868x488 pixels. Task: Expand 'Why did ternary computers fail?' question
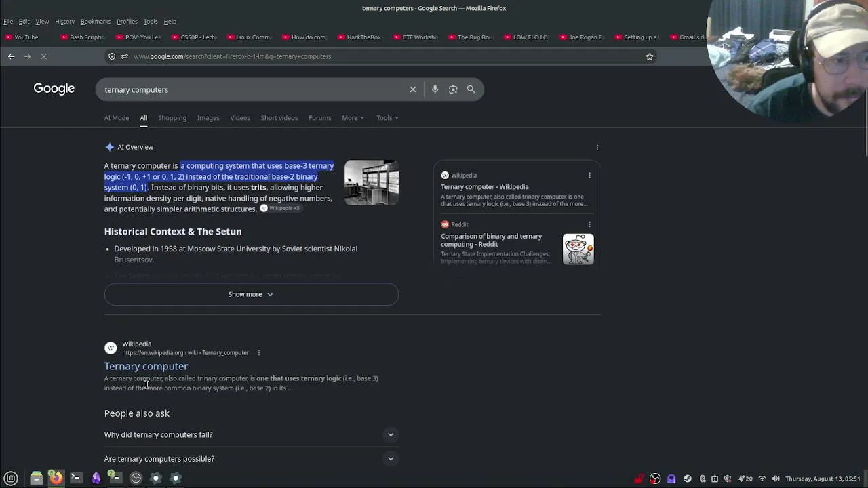click(x=252, y=434)
